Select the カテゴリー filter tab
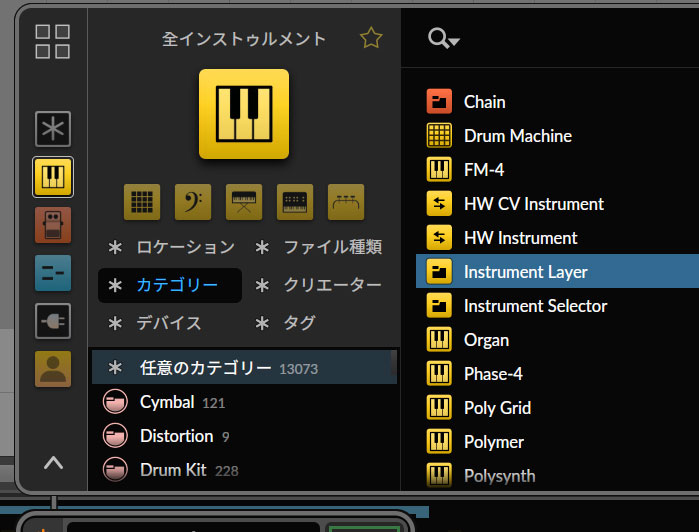The width and height of the screenshot is (699, 532). (x=170, y=285)
